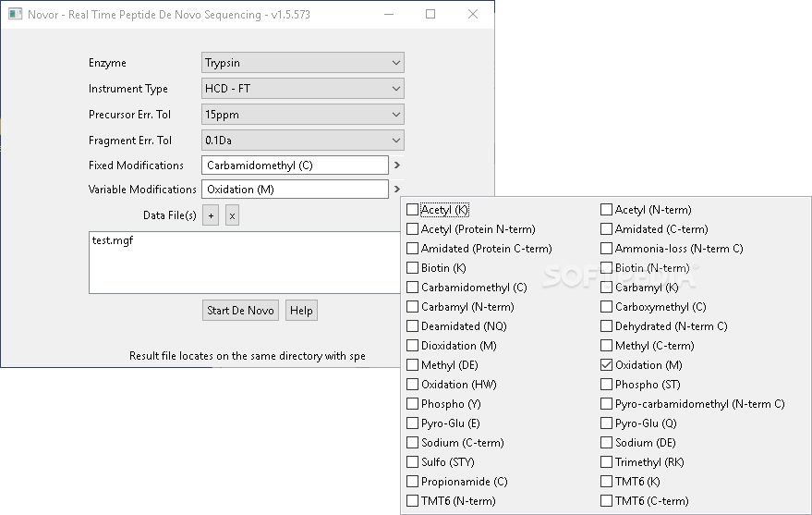Check Phospho (Y) modification
The image size is (812, 515).
[412, 404]
